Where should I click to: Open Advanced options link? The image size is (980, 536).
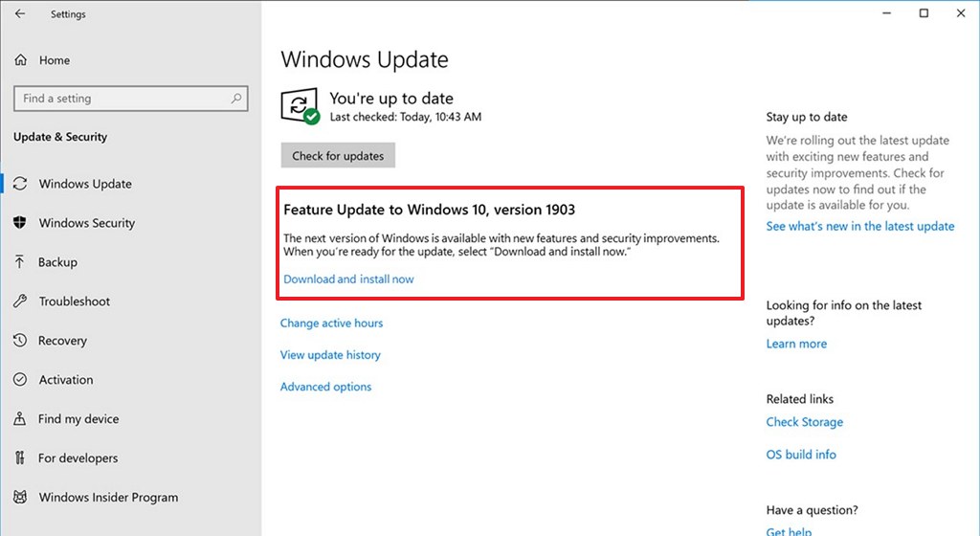pos(325,387)
